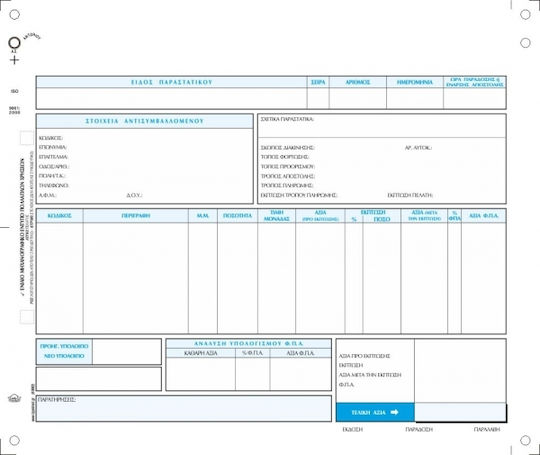Tick the lower small square on left margin

(27, 317)
